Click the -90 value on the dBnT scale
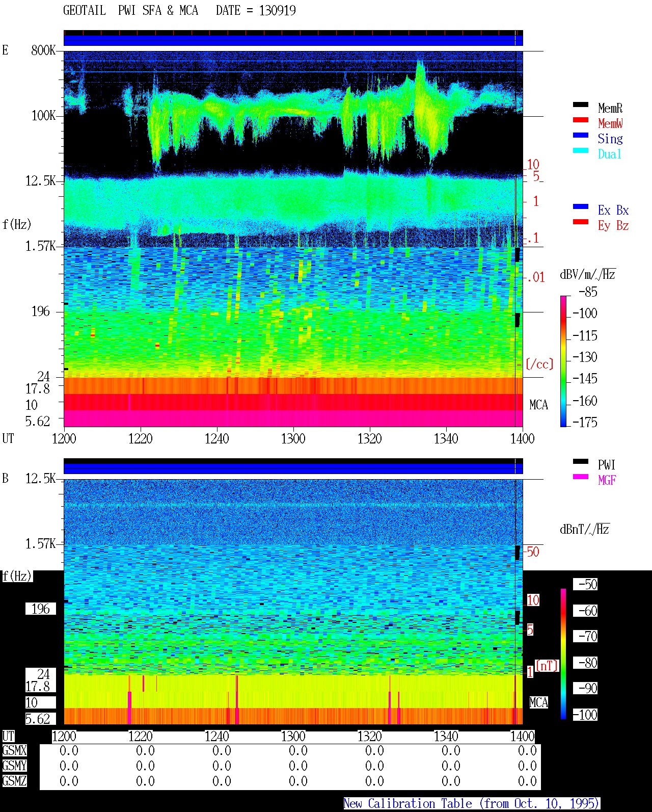652x812 pixels. (588, 689)
